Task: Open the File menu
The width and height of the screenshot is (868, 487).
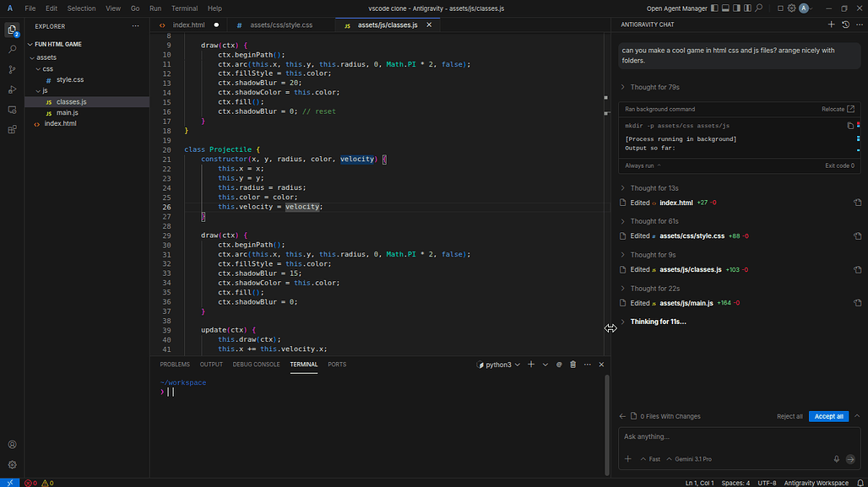Action: point(30,8)
